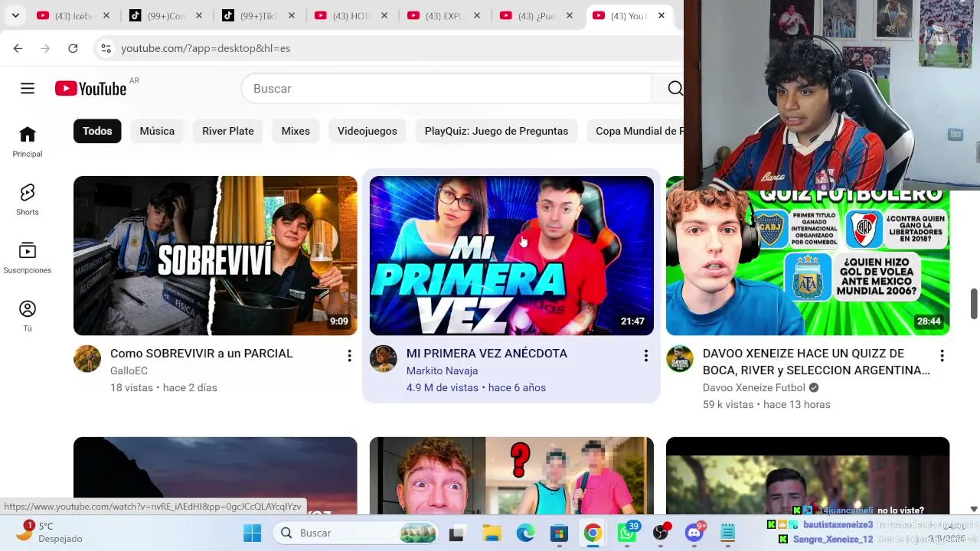Visit the Davoo Xeneize Futbol channel link
The image size is (980, 551).
pos(754,388)
